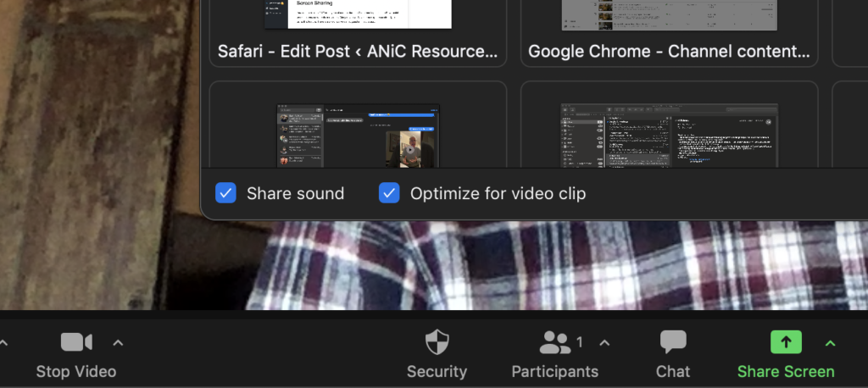Image resolution: width=868 pixels, height=388 pixels.
Task: Expand video options arrow beside Stop Video
Action: (x=118, y=343)
